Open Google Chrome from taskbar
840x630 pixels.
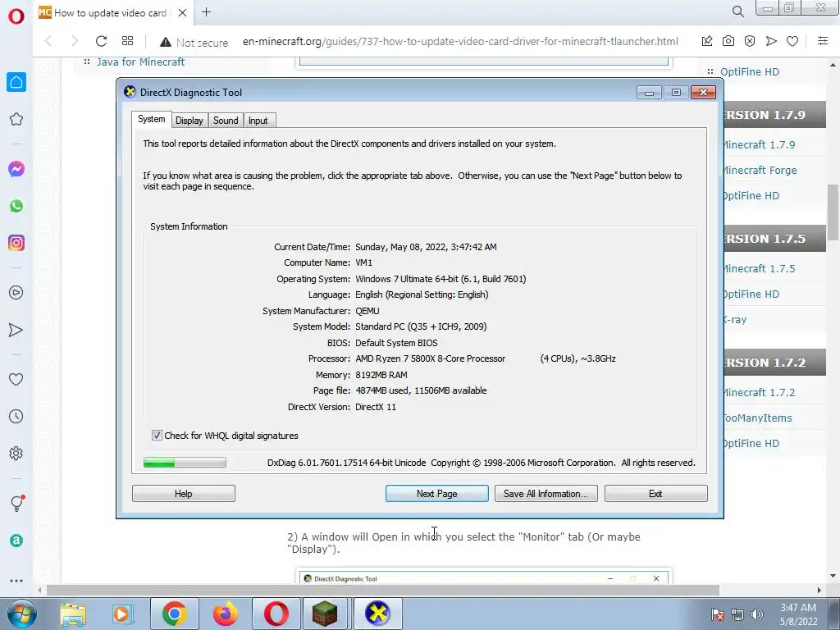174,614
